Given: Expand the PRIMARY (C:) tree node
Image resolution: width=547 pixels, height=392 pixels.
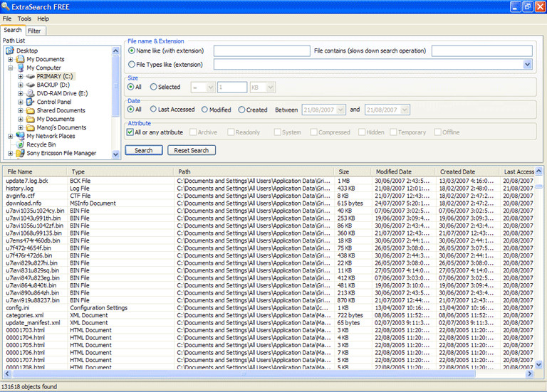Looking at the screenshot, I should click(21, 76).
